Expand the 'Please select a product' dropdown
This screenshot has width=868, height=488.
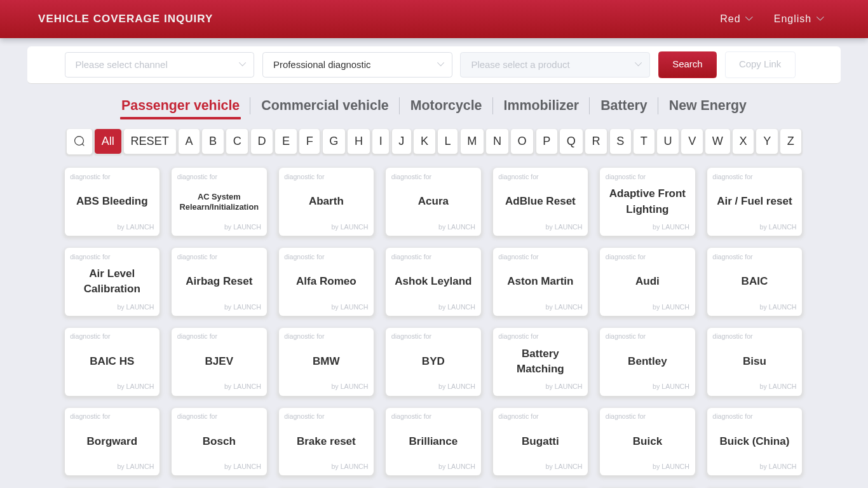(555, 65)
